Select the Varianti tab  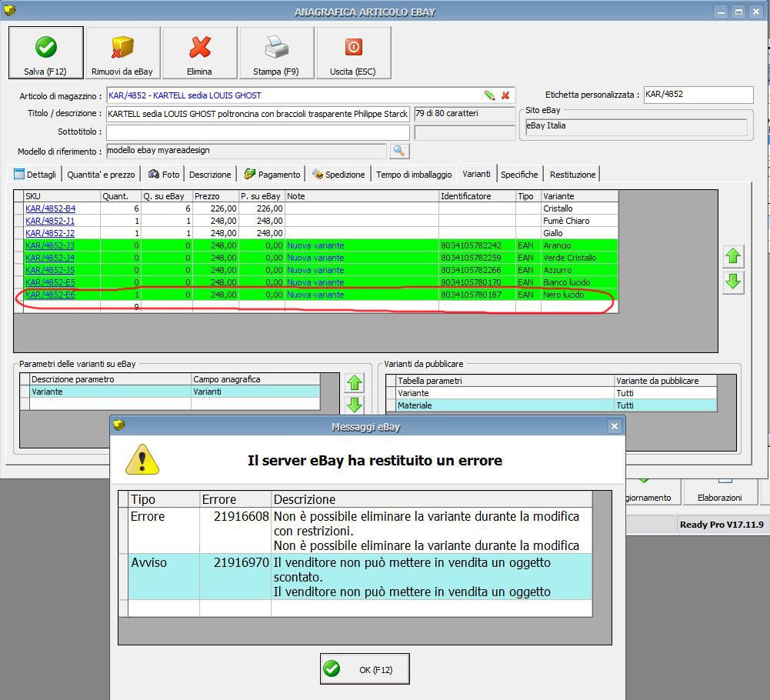(x=476, y=174)
